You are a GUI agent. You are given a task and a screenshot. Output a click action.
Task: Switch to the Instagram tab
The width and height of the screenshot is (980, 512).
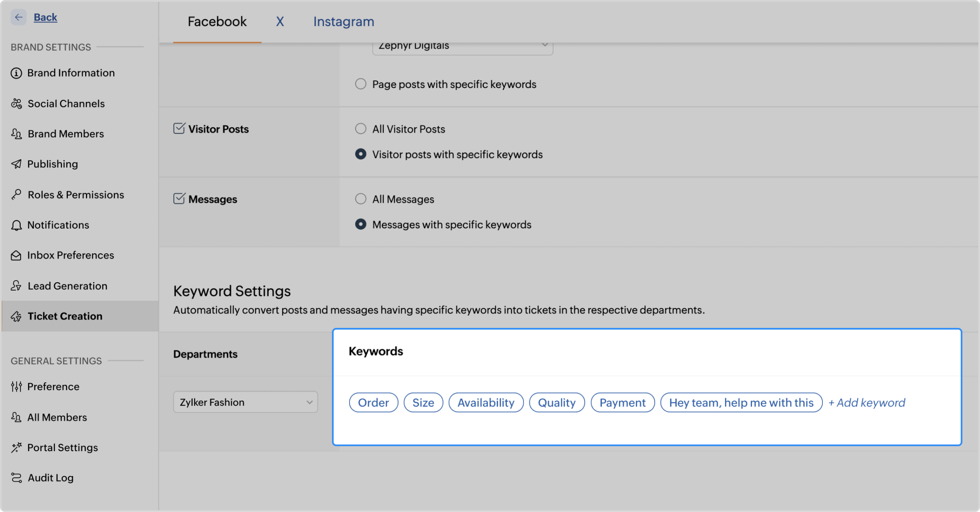[x=344, y=21]
